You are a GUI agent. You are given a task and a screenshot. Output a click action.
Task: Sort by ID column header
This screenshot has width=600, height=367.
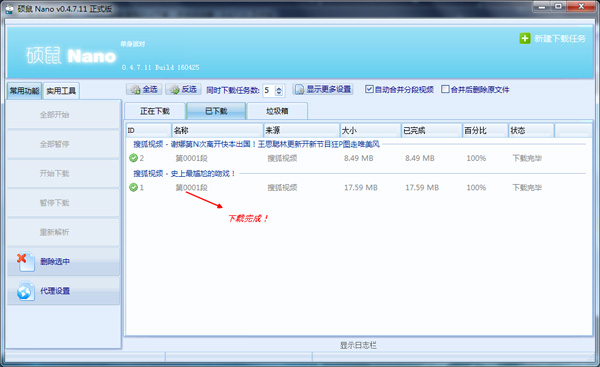click(148, 130)
